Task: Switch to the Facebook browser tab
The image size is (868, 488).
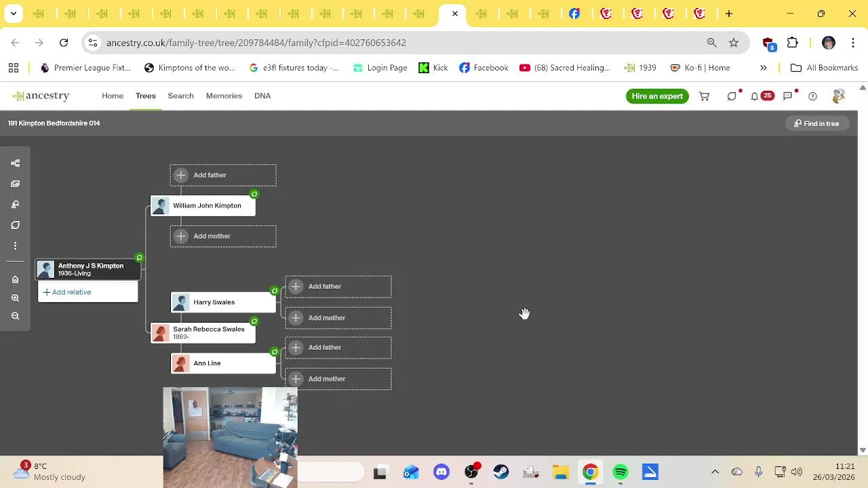Action: point(574,14)
